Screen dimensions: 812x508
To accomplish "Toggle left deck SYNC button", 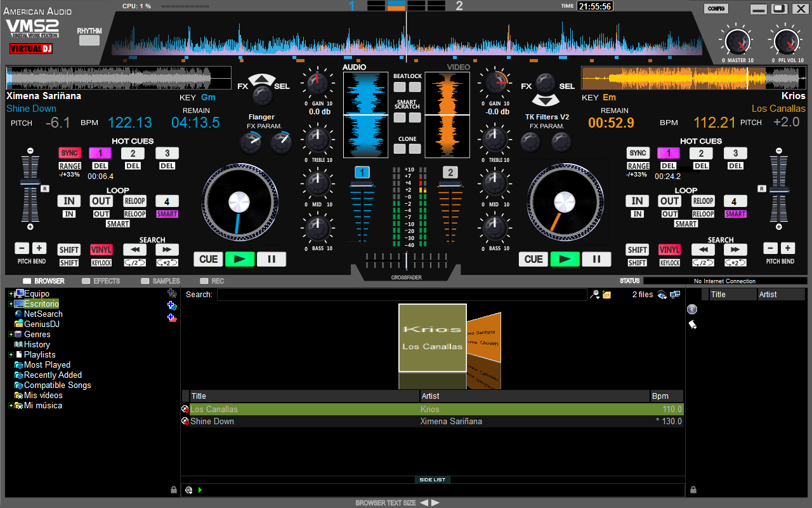I will pos(70,153).
